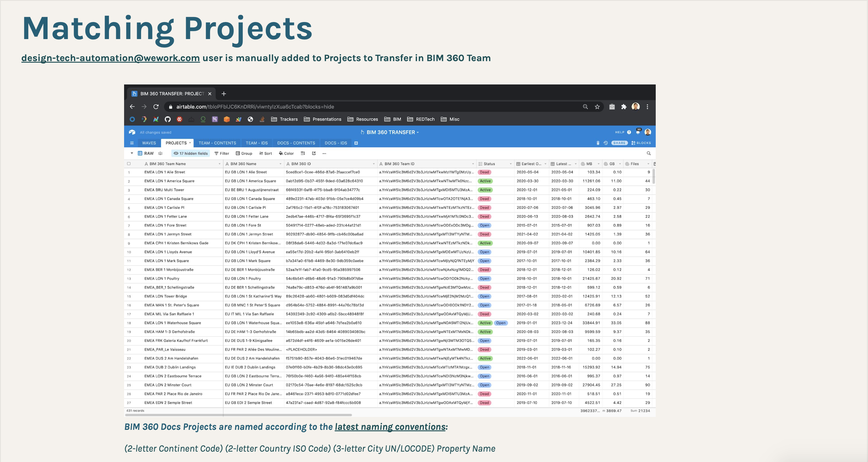This screenshot has width=868, height=462.
Task: Open the Airtable trash icon
Action: (598, 143)
